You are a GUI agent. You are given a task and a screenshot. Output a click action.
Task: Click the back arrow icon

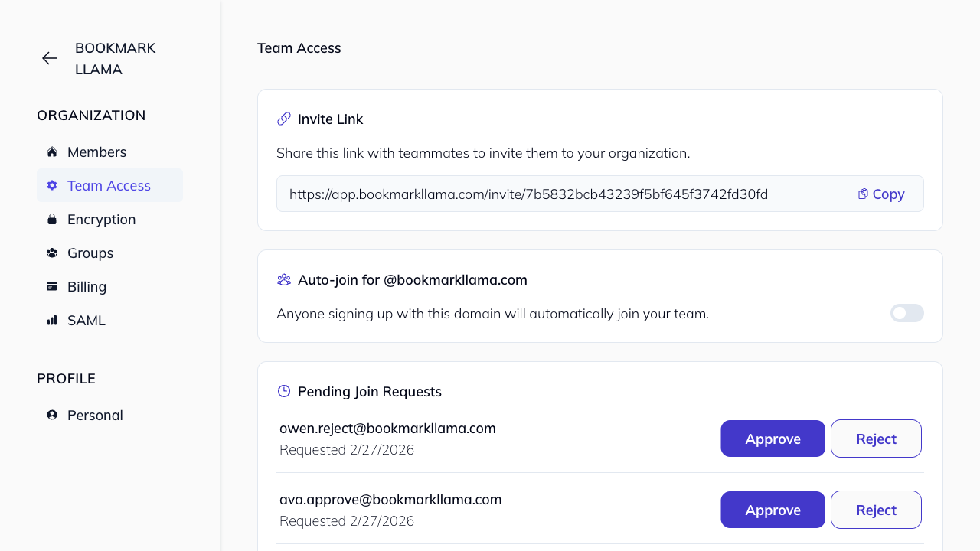50,58
